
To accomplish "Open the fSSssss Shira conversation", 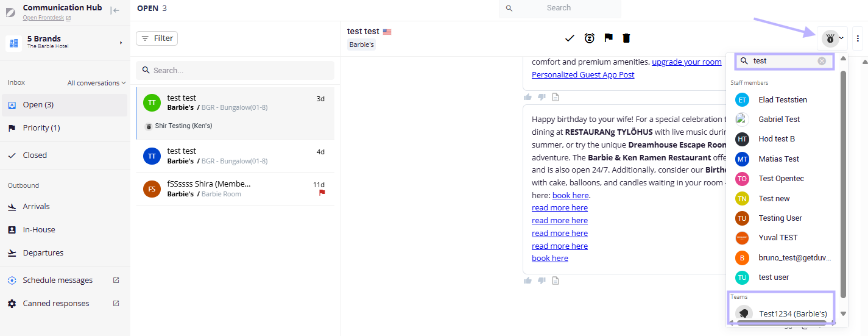I will pos(235,189).
